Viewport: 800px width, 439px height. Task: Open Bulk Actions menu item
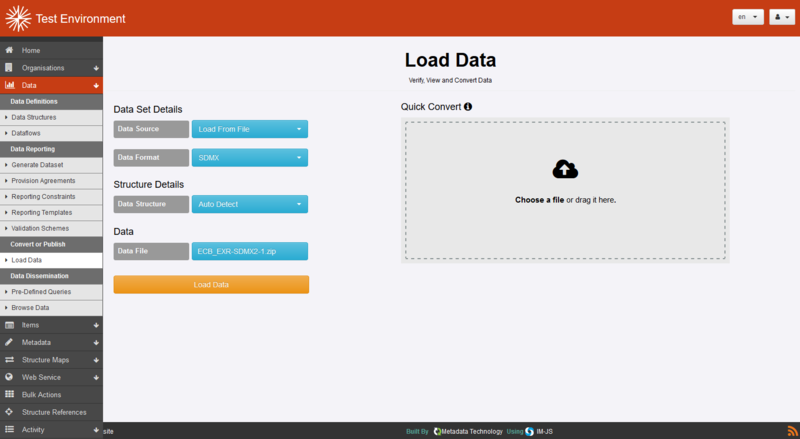tap(51, 395)
